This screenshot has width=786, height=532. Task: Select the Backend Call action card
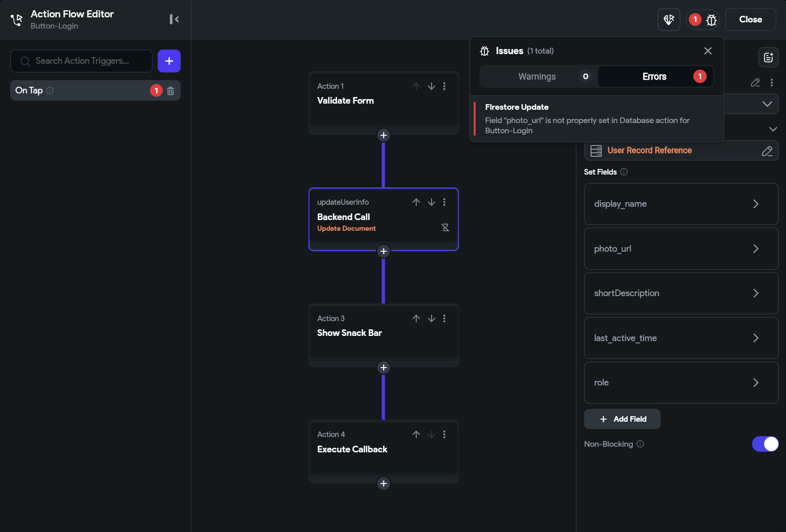coord(384,220)
